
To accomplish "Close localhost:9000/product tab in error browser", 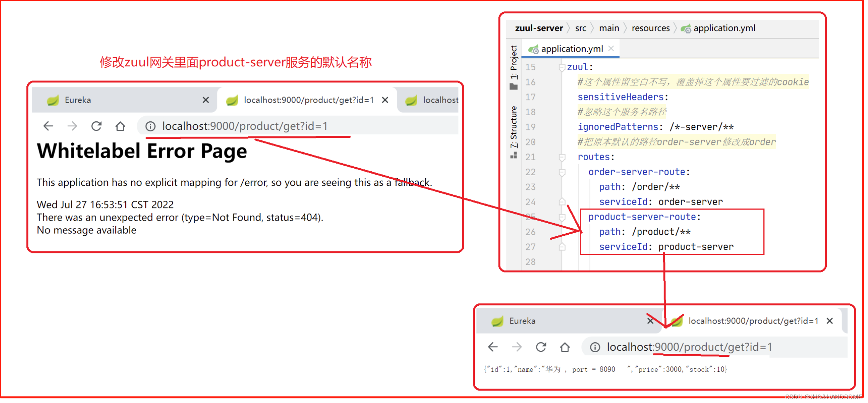I will pos(385,100).
